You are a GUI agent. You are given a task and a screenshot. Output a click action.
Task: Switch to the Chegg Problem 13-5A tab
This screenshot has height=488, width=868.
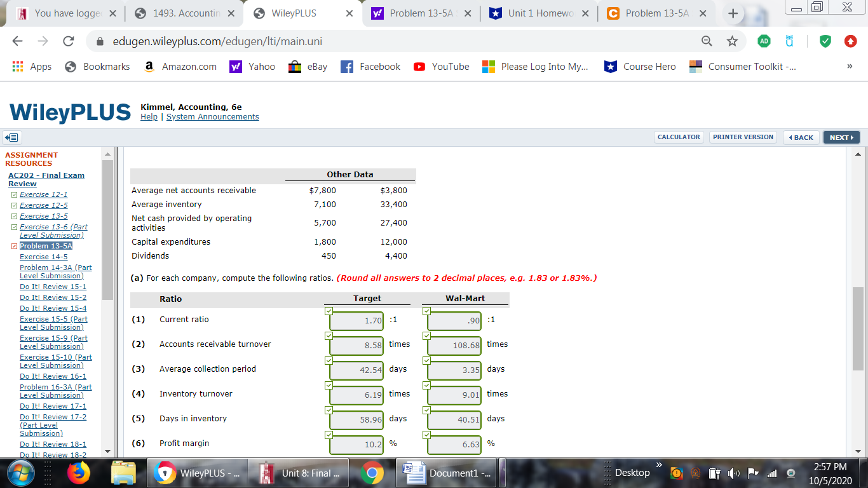658,13
